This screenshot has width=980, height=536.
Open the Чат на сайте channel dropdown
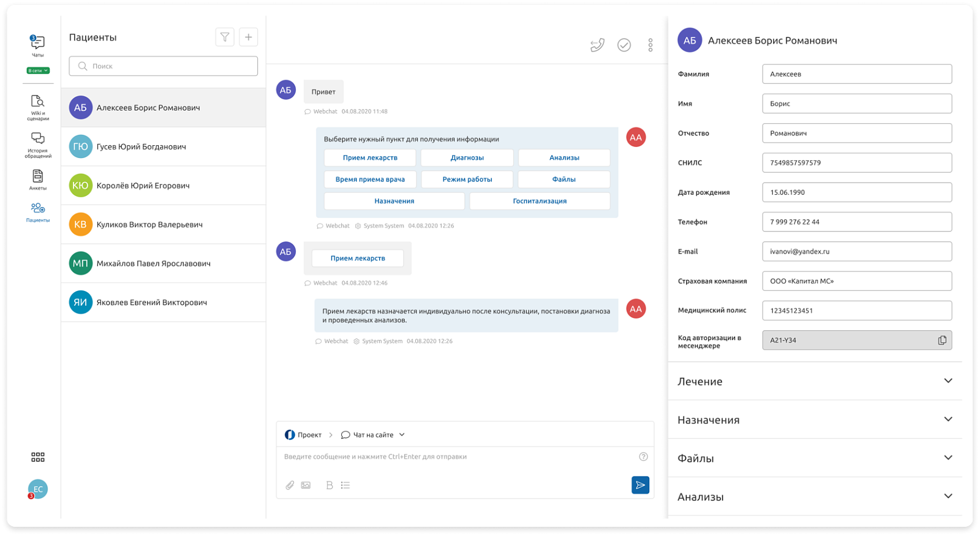(373, 435)
